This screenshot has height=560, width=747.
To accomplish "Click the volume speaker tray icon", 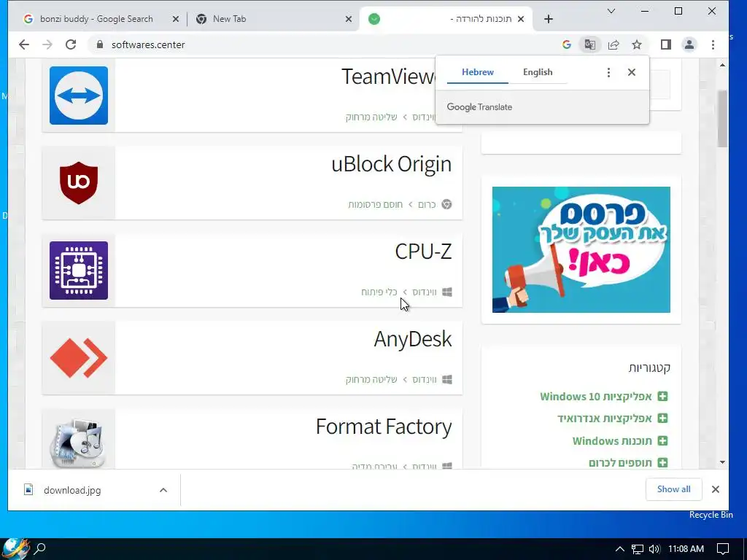I will click(x=654, y=549).
